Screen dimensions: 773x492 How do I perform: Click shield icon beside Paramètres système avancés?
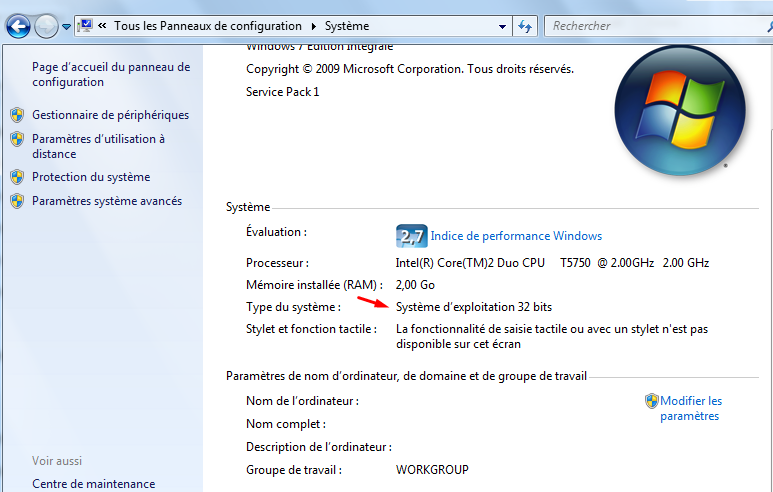[x=17, y=201]
